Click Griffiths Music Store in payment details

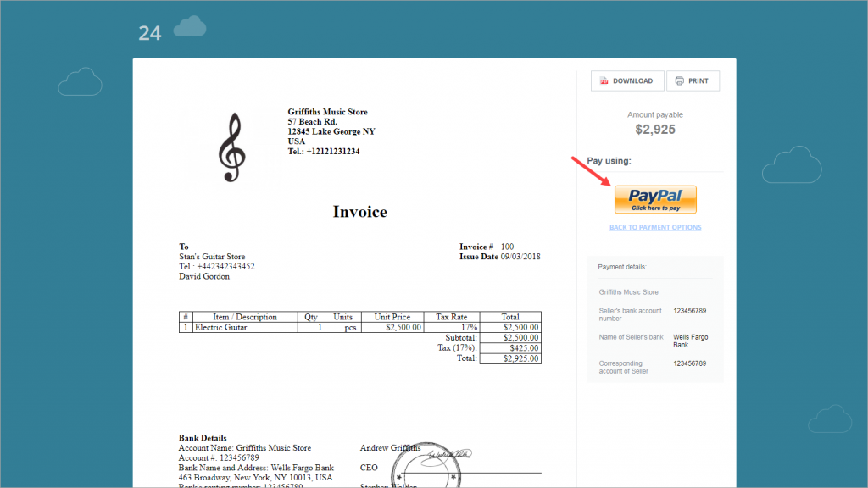pos(629,292)
